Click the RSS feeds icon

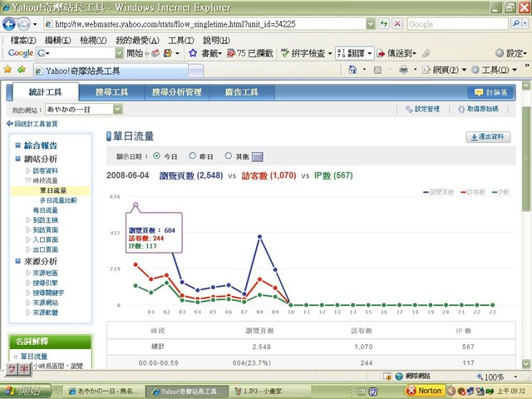(377, 70)
